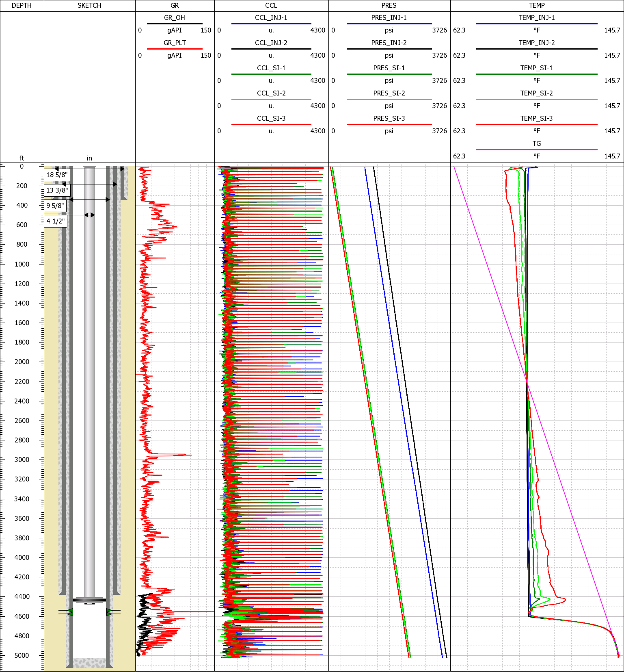Click the 3000 depth tick label

[x=22, y=460]
